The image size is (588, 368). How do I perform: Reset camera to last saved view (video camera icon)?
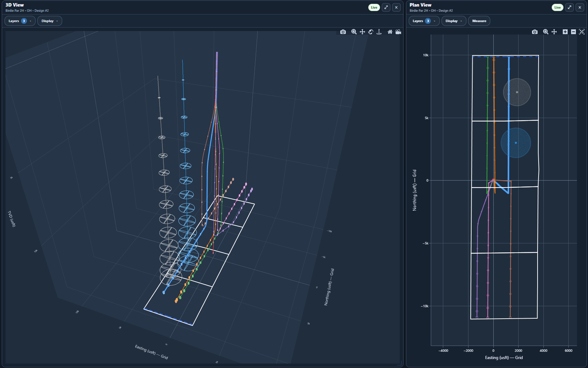point(398,32)
